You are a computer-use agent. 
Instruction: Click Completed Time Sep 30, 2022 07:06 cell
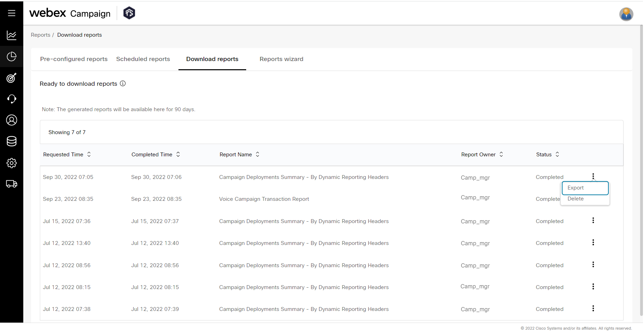pos(156,177)
